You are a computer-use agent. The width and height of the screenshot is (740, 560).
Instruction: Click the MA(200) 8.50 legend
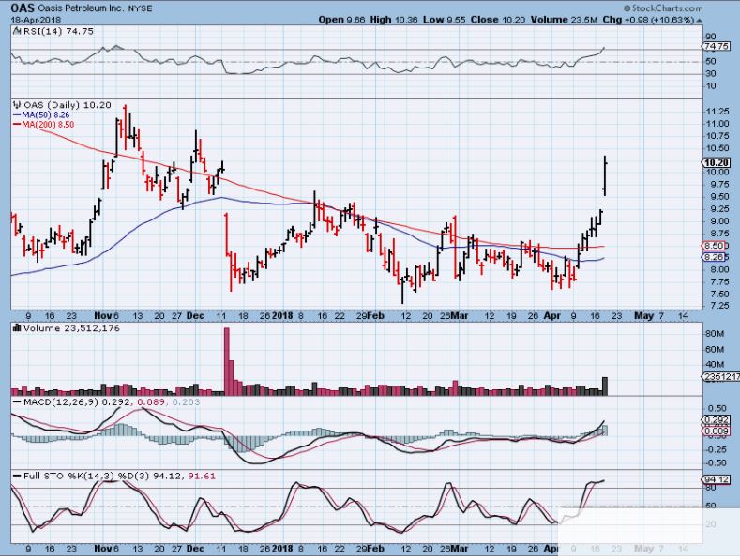click(48, 124)
